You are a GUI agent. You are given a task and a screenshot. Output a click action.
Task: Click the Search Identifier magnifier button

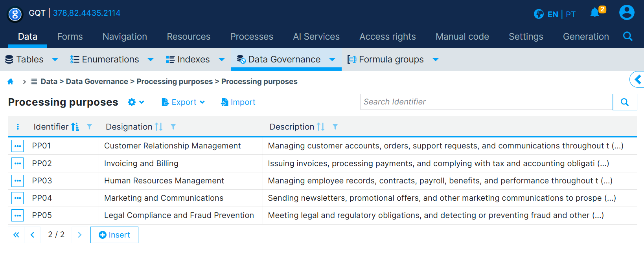click(625, 102)
